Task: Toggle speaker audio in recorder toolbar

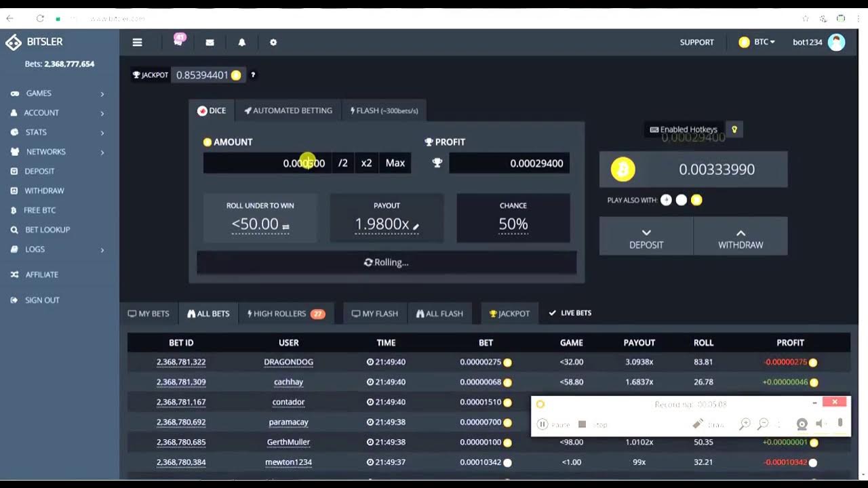Action: (x=820, y=424)
